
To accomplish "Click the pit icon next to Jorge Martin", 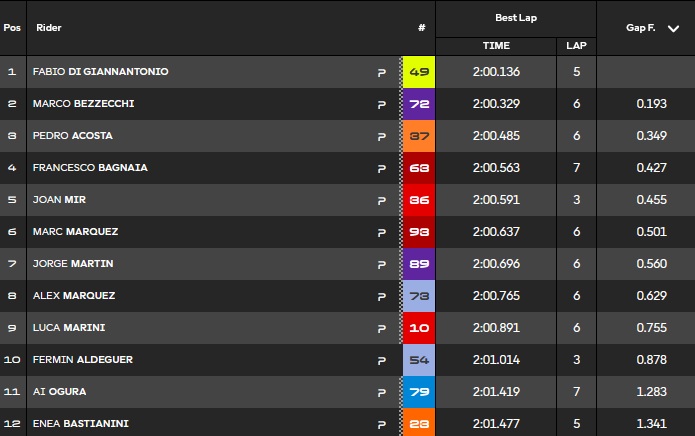I will tap(381, 264).
